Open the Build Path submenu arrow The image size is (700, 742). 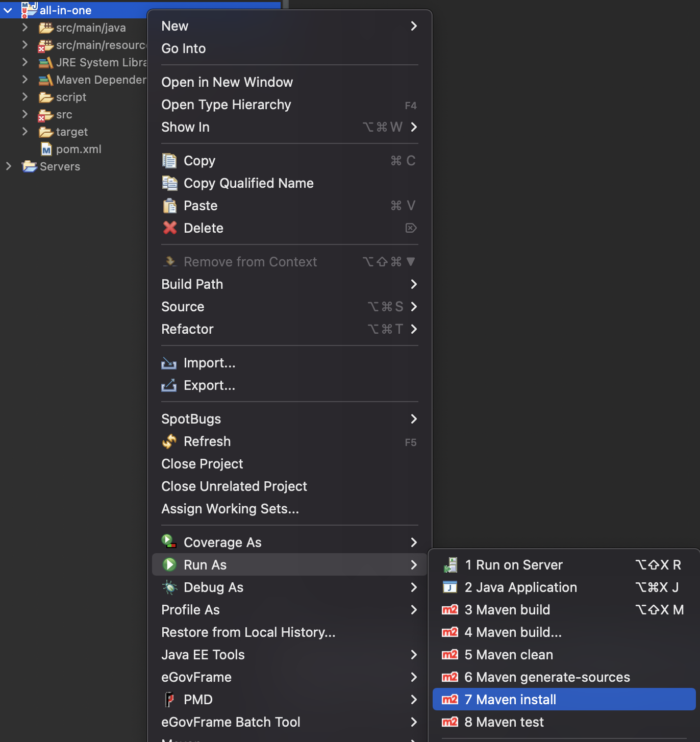pos(414,284)
